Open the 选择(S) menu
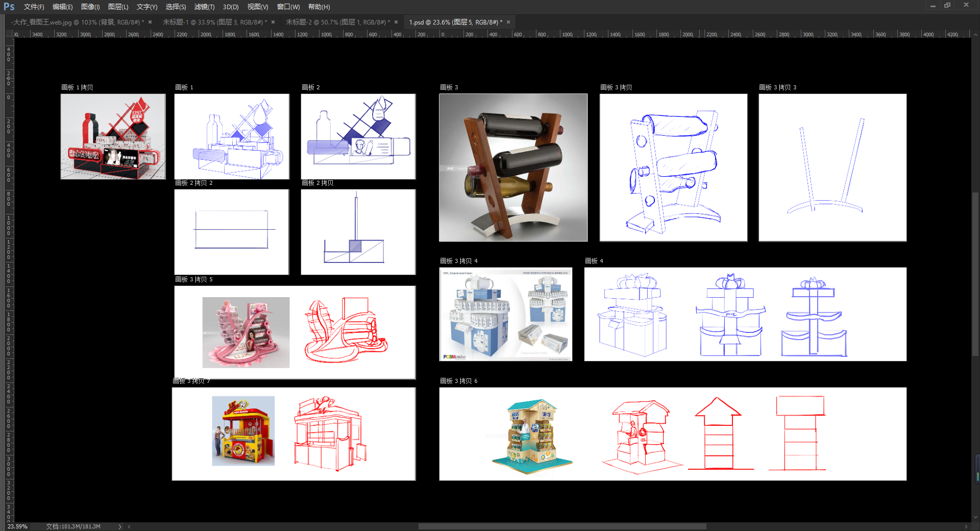The width and height of the screenshot is (980, 531). click(x=176, y=7)
